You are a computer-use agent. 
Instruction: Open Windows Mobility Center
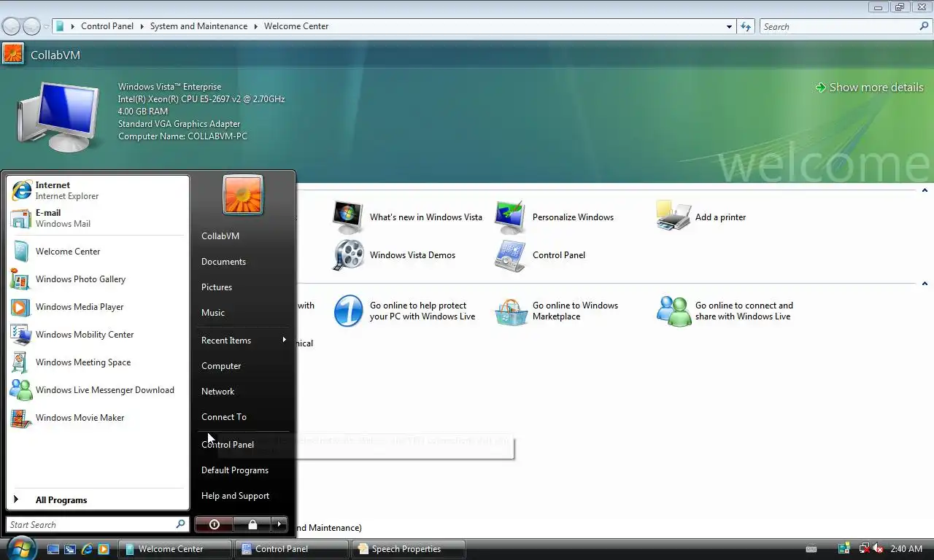[98, 335]
